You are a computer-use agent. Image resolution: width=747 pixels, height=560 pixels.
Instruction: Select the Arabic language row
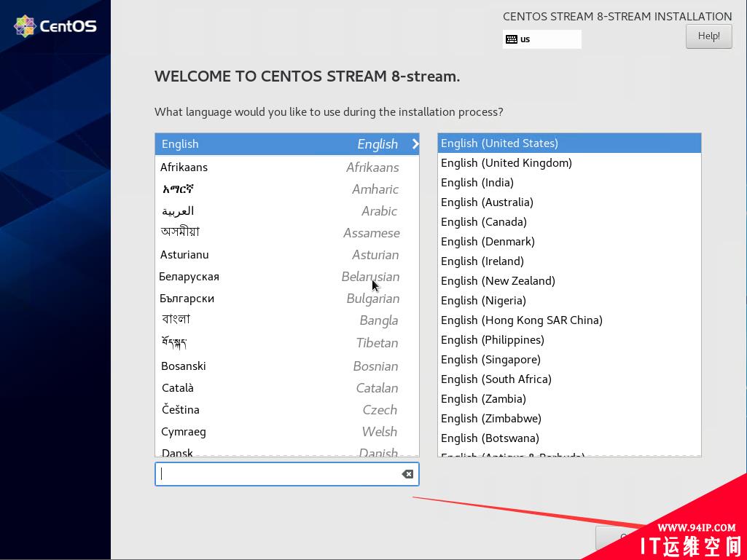click(287, 211)
